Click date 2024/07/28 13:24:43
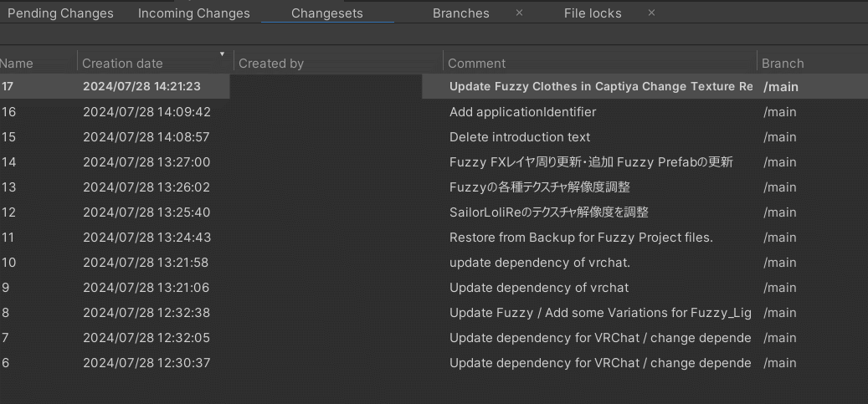Image resolution: width=868 pixels, height=404 pixels. point(146,238)
